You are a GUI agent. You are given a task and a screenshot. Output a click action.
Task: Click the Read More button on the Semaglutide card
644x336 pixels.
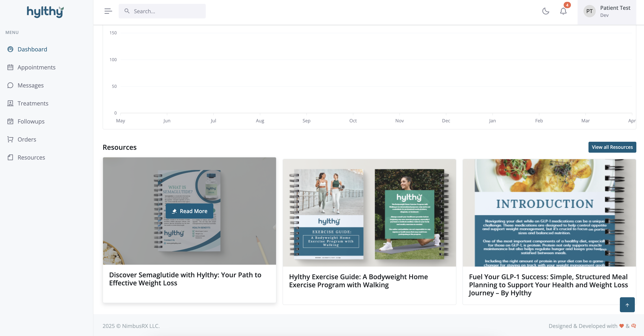point(190,211)
